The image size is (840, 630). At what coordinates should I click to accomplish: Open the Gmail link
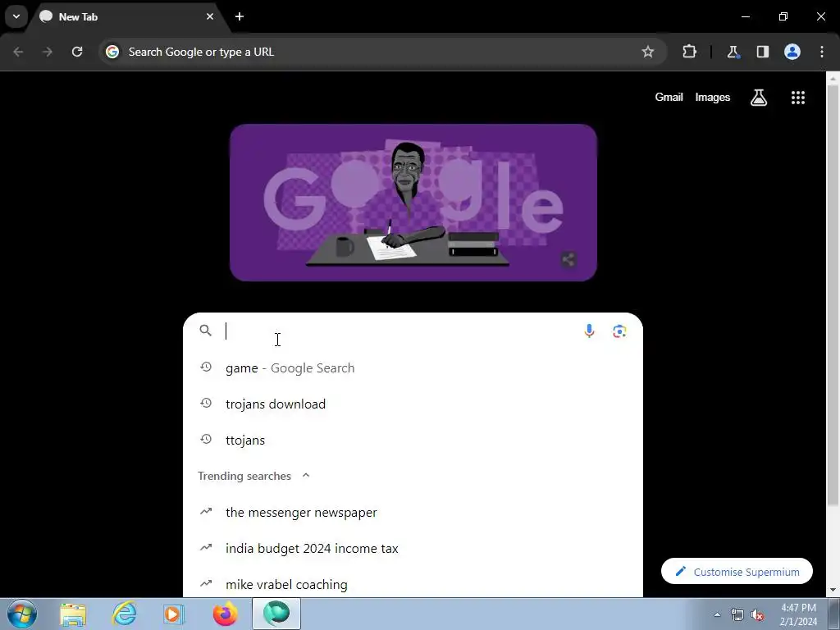click(669, 98)
